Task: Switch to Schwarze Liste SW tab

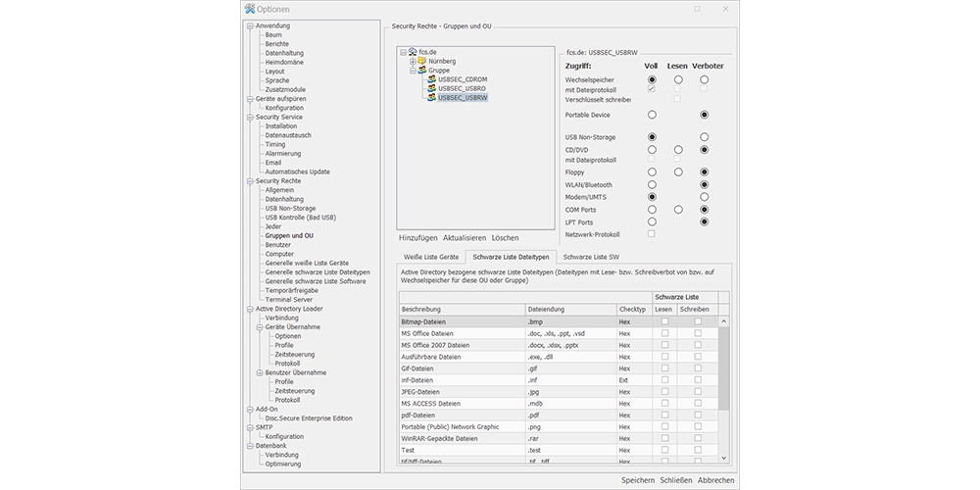Action: [x=591, y=257]
